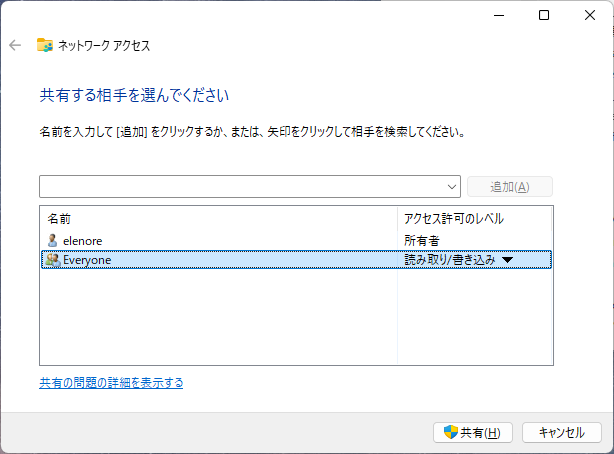614x454 pixels.
Task: Click the shield icon on the 共有 button
Action: click(x=451, y=433)
